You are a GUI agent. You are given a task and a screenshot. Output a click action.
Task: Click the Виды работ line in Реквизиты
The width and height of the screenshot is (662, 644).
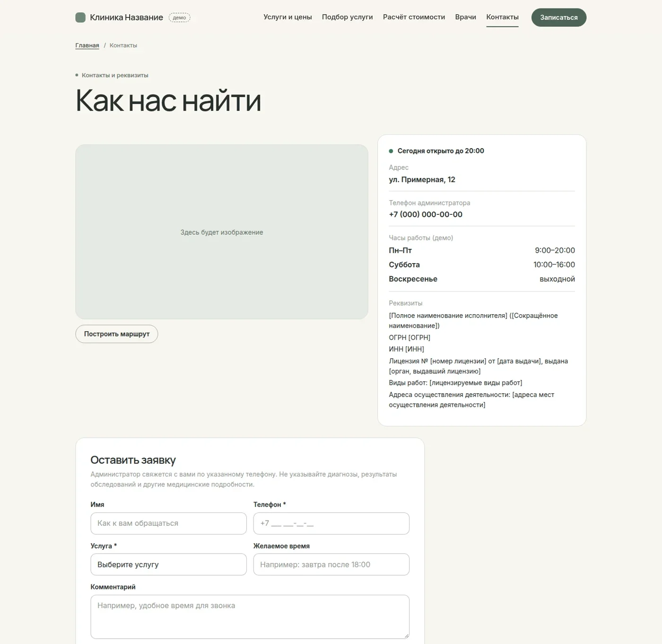pos(455,383)
